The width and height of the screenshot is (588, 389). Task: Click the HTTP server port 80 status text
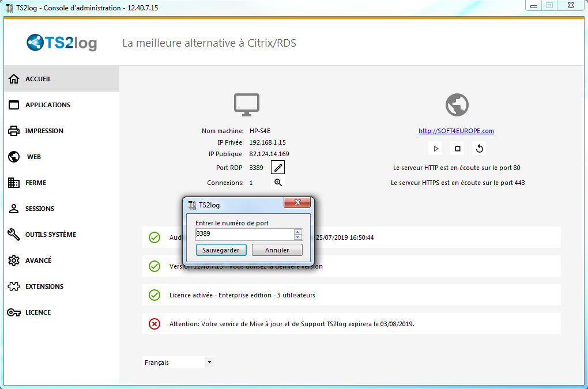pos(457,168)
